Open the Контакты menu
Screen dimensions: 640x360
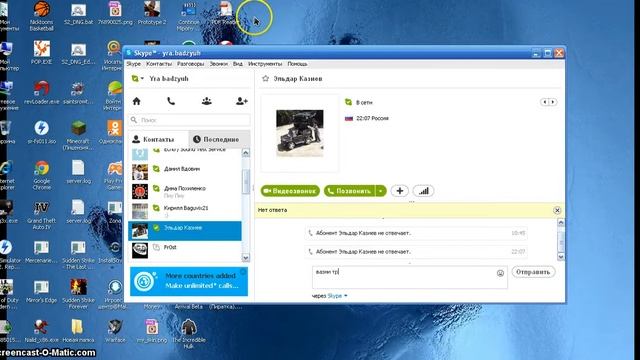pos(159,64)
